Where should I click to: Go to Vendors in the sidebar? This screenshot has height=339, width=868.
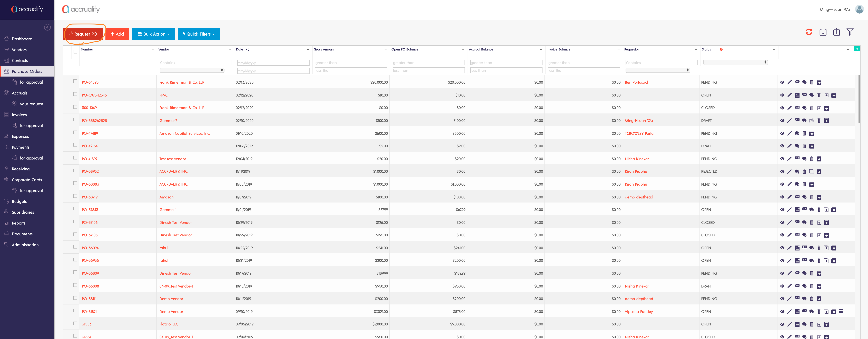pos(19,50)
